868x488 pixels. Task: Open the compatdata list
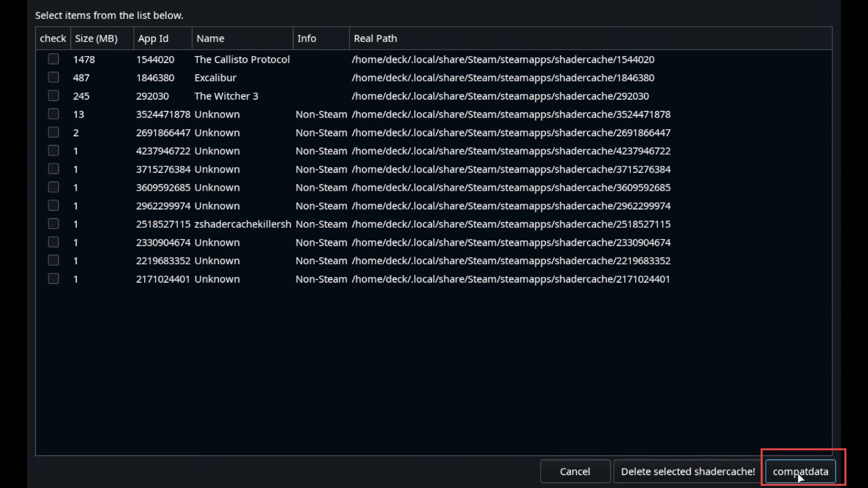[800, 471]
